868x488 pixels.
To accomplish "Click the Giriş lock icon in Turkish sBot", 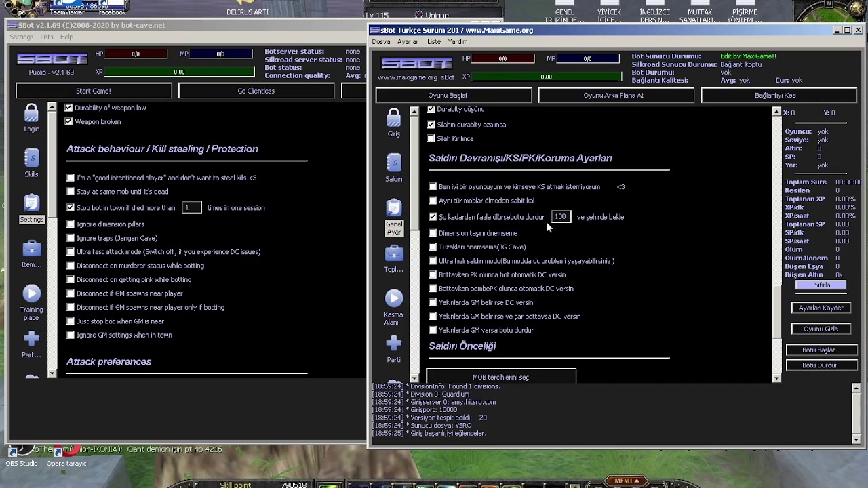I will tap(394, 118).
